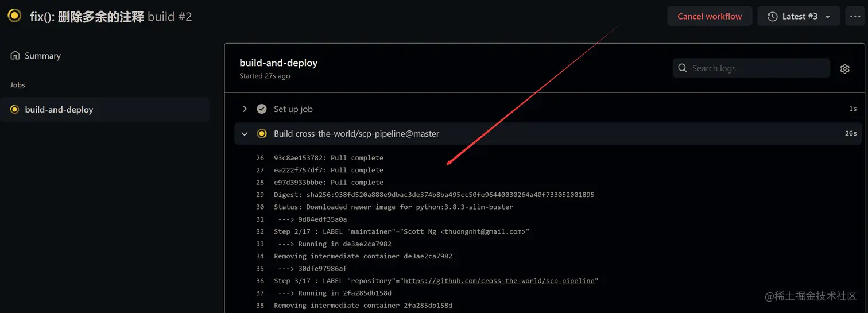Click Removing intermediate container de3ae2ca7982 line
The width and height of the screenshot is (868, 313).
pyautogui.click(x=363, y=256)
